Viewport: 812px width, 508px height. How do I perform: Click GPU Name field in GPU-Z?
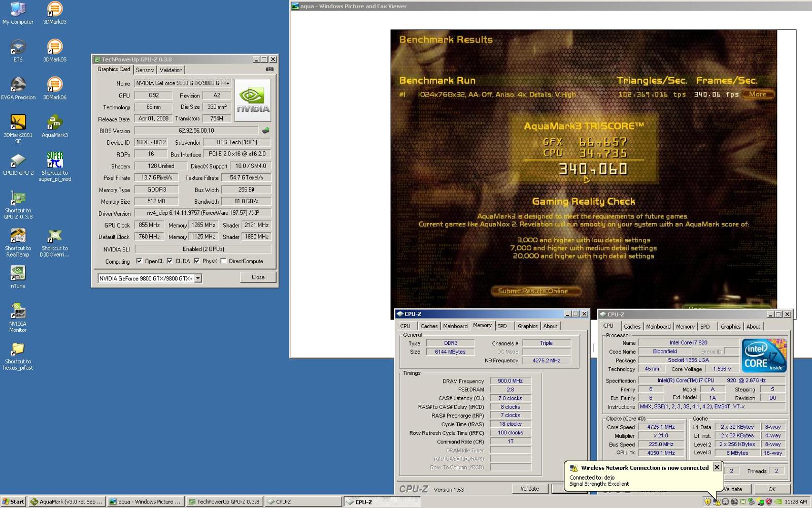click(x=183, y=83)
